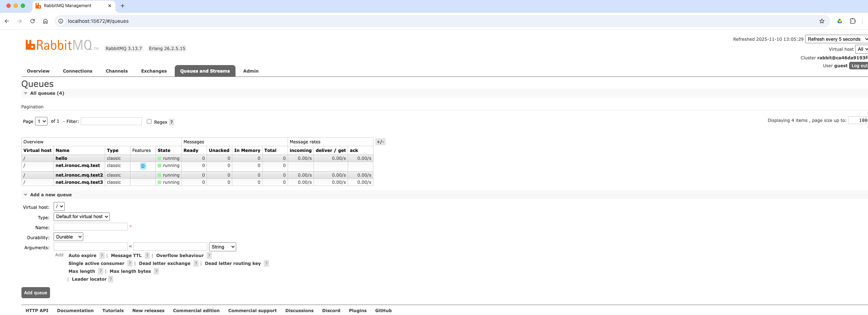Click the RabbitMQ logo
This screenshot has width=868, height=315.
tap(59, 45)
